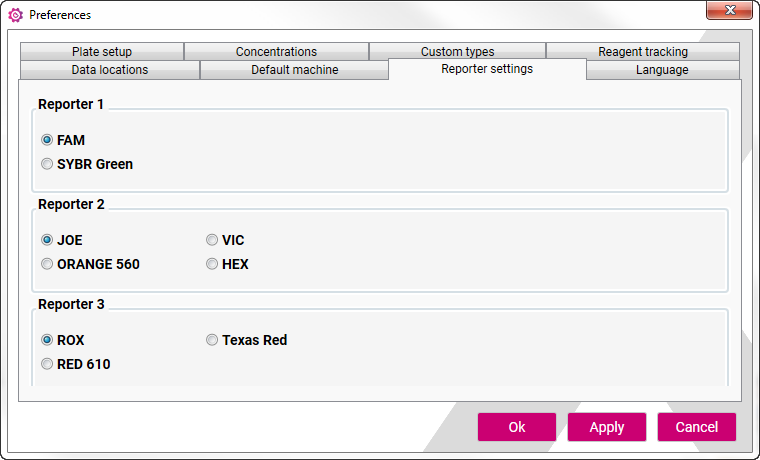Dismiss dialog with Cancel button
Screen dimensions: 760x460
697,427
